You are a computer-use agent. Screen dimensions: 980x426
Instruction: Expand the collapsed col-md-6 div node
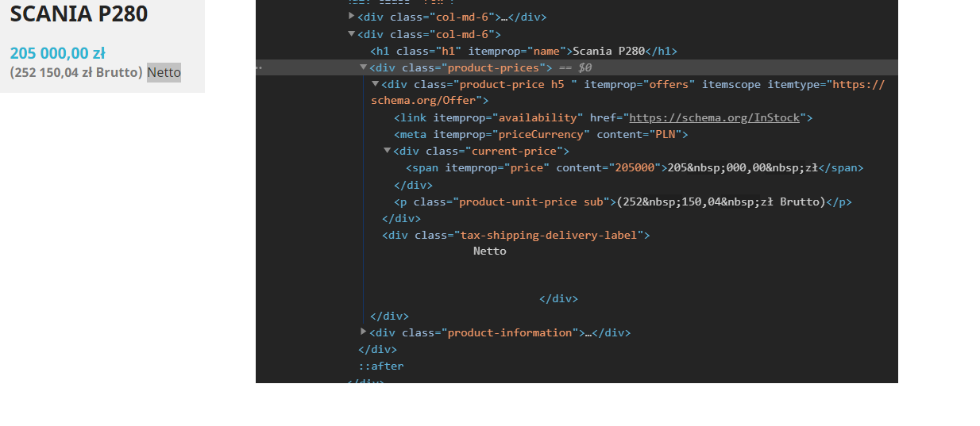pos(352,16)
